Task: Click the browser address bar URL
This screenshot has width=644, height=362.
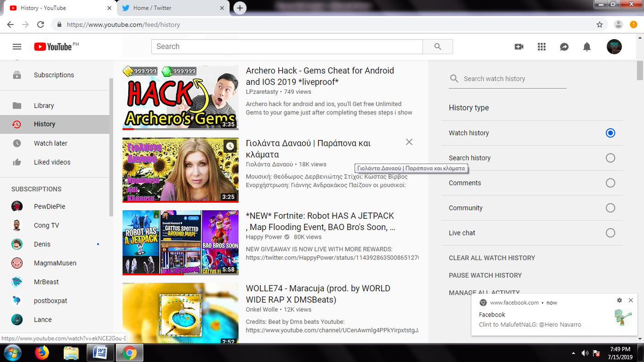Action: [123, 25]
